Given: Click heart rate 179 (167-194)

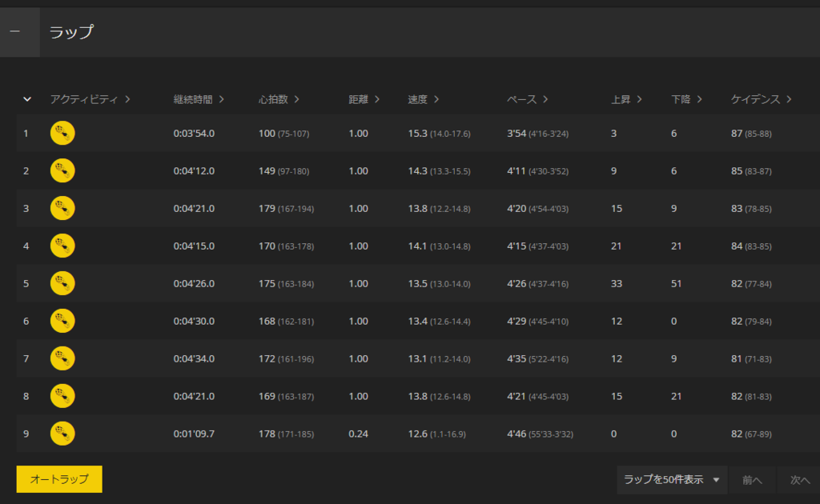Looking at the screenshot, I should (x=286, y=209).
